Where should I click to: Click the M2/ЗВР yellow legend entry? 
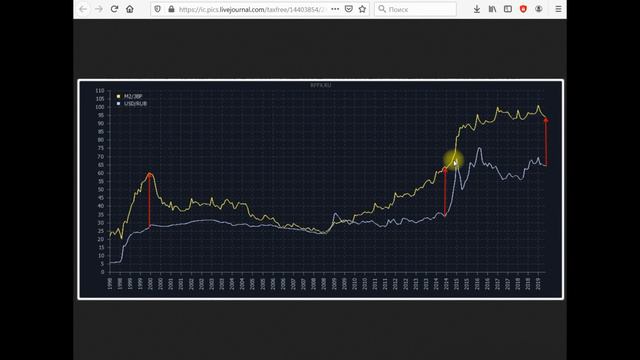tap(129, 96)
